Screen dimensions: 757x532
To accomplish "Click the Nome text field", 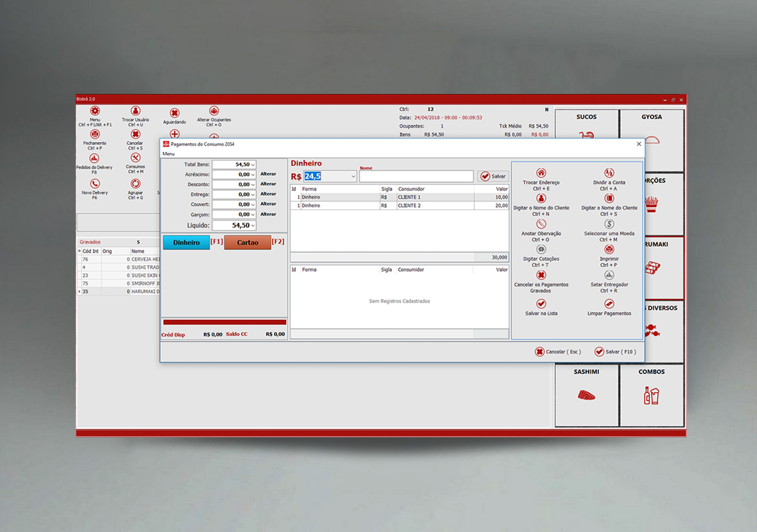I will click(x=416, y=176).
